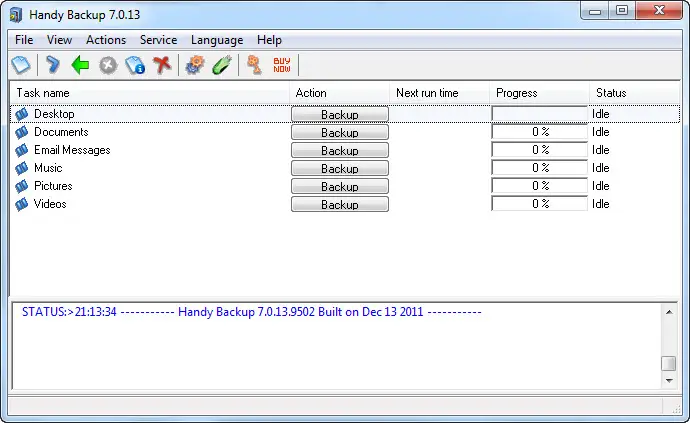Click the green Restore arrow icon

pyautogui.click(x=80, y=65)
